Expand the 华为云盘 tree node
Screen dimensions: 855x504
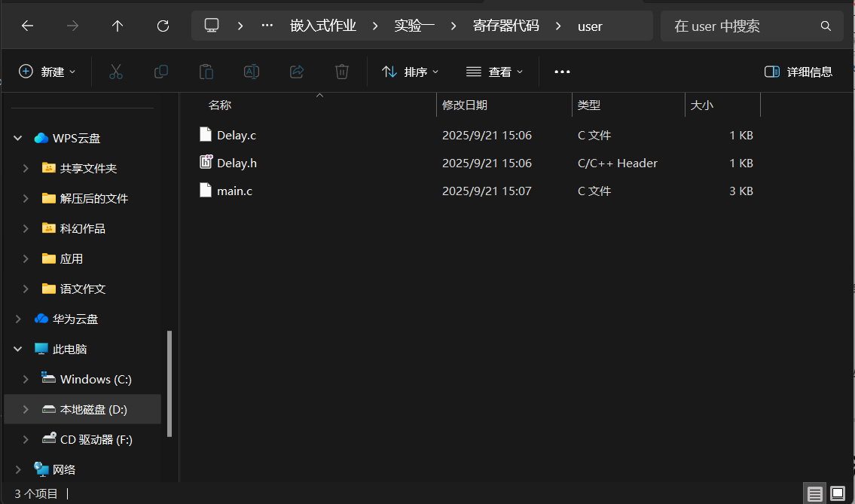pyautogui.click(x=17, y=319)
